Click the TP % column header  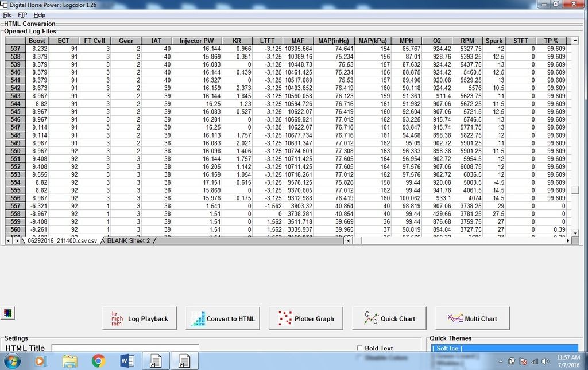(x=551, y=41)
